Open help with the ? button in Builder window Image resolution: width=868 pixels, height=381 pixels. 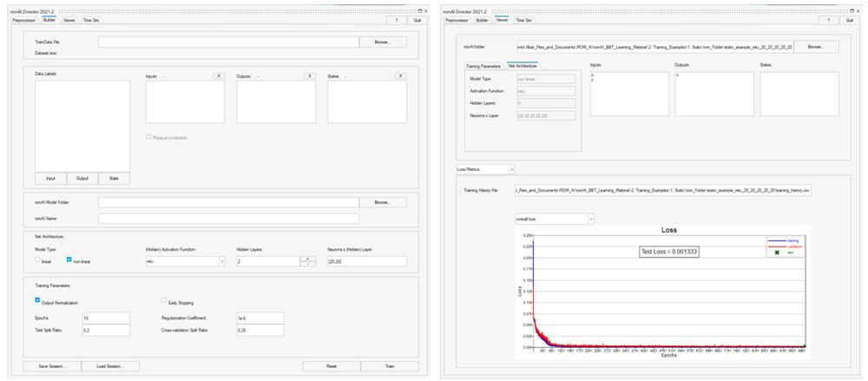point(396,19)
